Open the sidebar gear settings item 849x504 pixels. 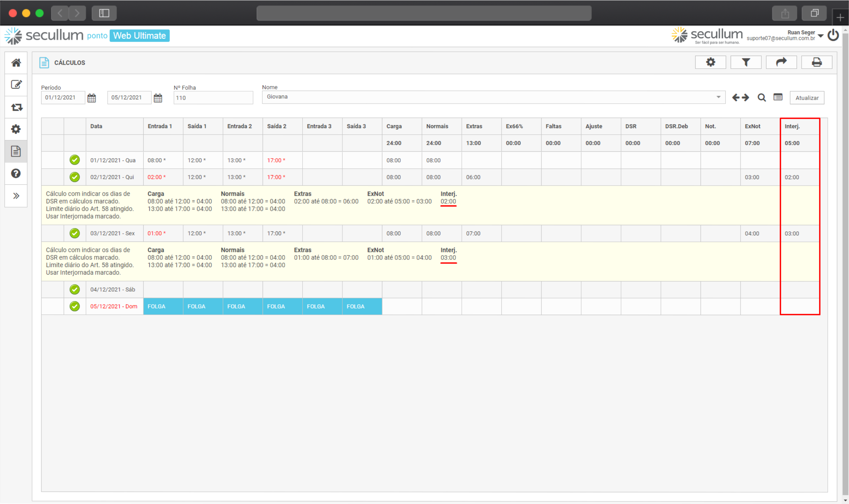click(x=16, y=129)
